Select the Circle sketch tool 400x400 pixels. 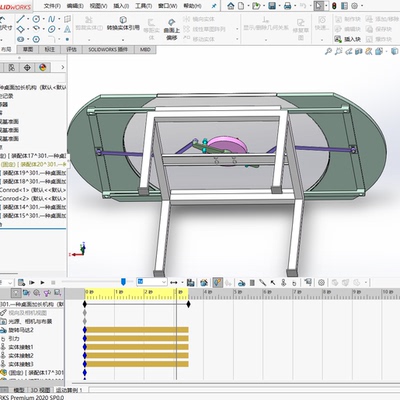pyautogui.click(x=36, y=19)
